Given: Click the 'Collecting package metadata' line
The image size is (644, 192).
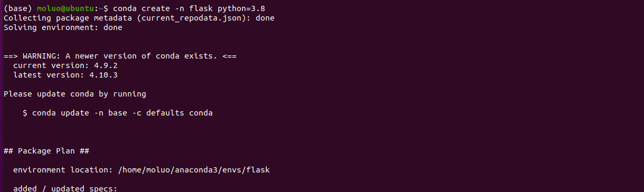Looking at the screenshot, I should pos(139,18).
